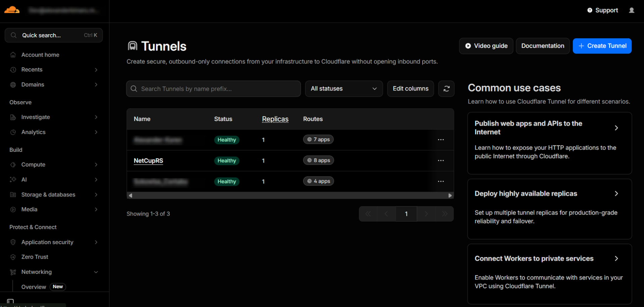This screenshot has height=307, width=644.
Task: Click the AI sparkle sidebar icon
Action: [13, 180]
